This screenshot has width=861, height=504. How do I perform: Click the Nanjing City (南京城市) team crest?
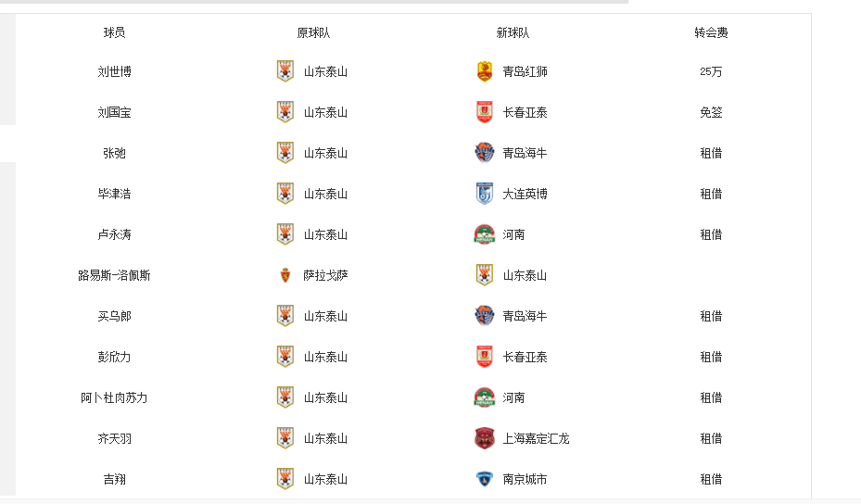tap(484, 479)
